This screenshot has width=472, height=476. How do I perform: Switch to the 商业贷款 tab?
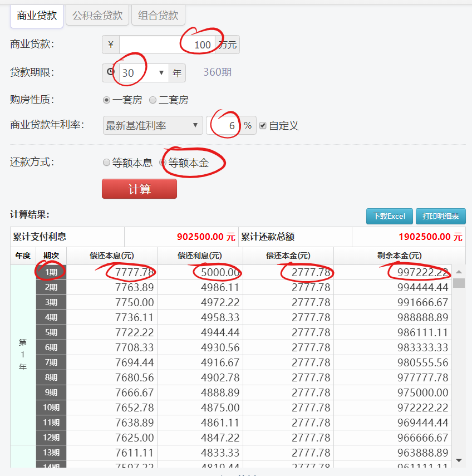pyautogui.click(x=36, y=16)
